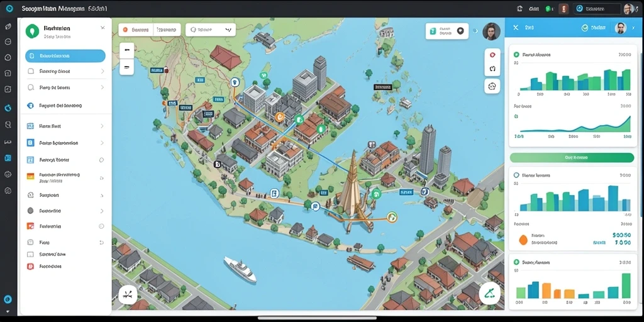Select the globe-icon row in the left panel
This screenshot has width=644, height=322.
pos(65,106)
